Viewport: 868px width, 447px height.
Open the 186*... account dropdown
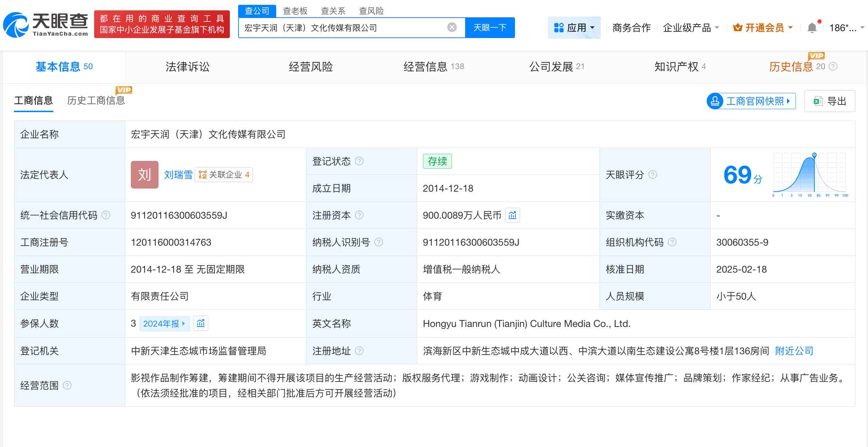pos(843,27)
